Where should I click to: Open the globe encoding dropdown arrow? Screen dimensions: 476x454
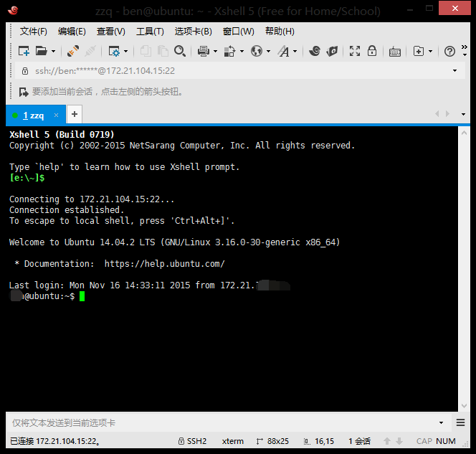pyautogui.click(x=268, y=52)
